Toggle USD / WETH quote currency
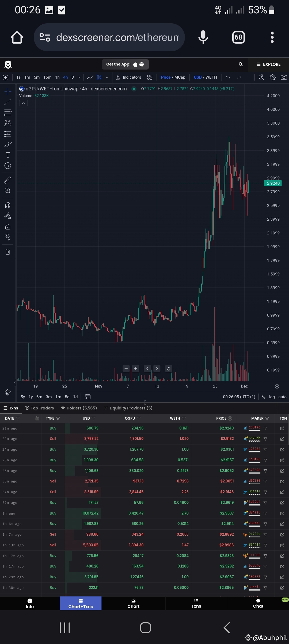Image resolution: width=289 pixels, height=644 pixels. [205, 77]
